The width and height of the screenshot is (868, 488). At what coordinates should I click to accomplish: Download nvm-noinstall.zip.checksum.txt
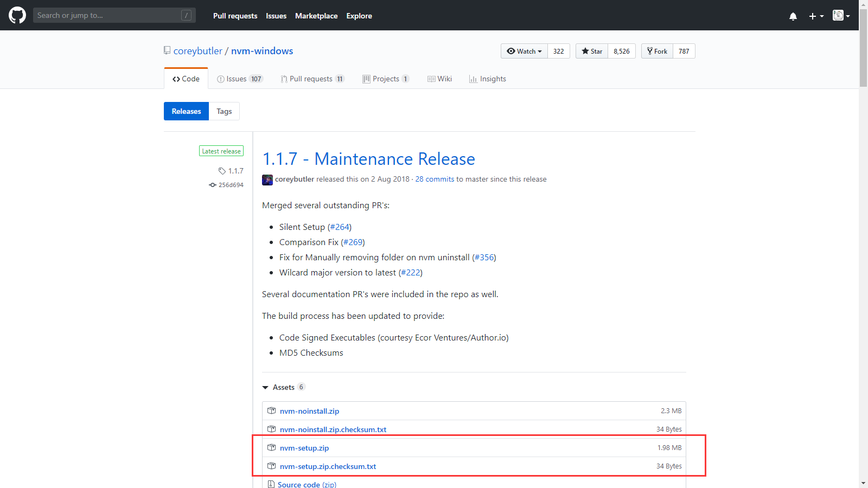coord(333,429)
